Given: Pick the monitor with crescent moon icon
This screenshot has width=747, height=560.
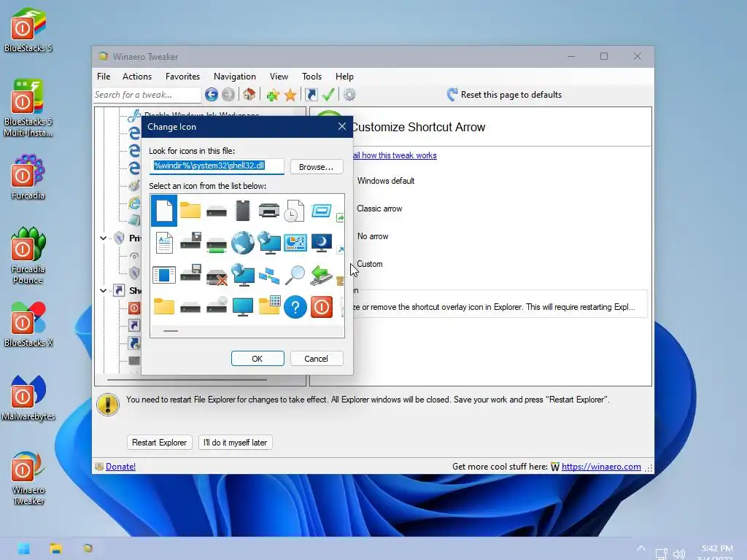Looking at the screenshot, I should (321, 242).
